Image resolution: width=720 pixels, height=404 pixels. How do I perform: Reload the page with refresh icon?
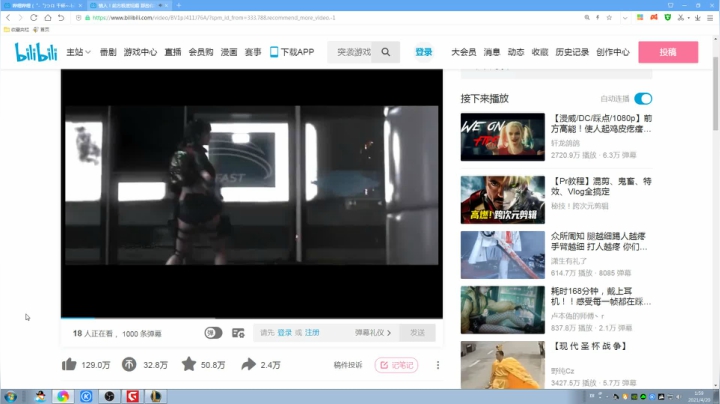click(34, 17)
